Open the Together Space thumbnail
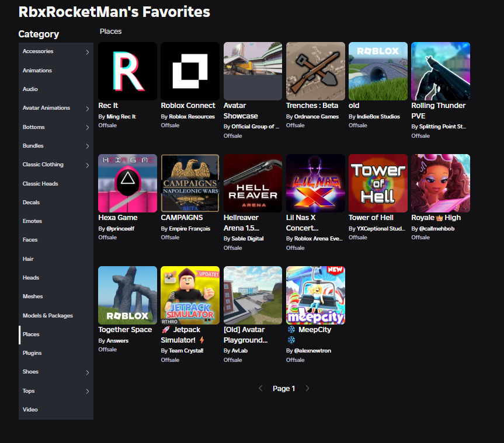Image resolution: width=504 pixels, height=443 pixels. [128, 295]
